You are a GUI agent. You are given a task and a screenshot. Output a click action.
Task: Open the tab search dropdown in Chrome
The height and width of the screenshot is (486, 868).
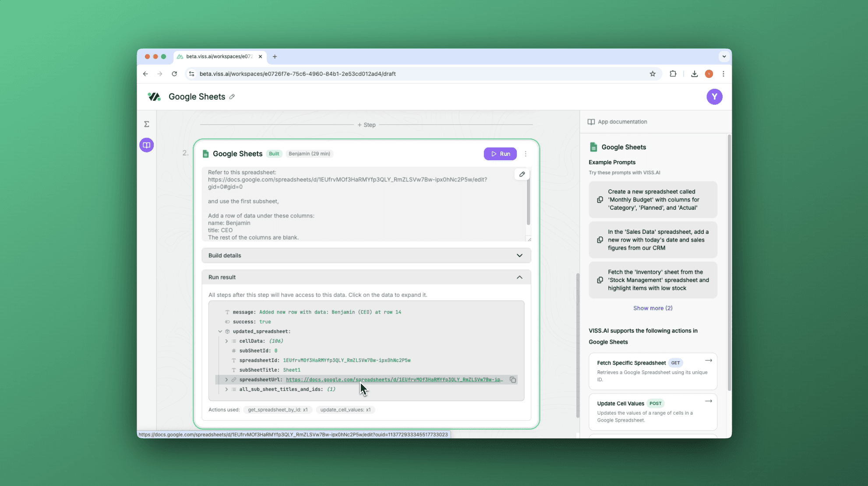tap(724, 56)
